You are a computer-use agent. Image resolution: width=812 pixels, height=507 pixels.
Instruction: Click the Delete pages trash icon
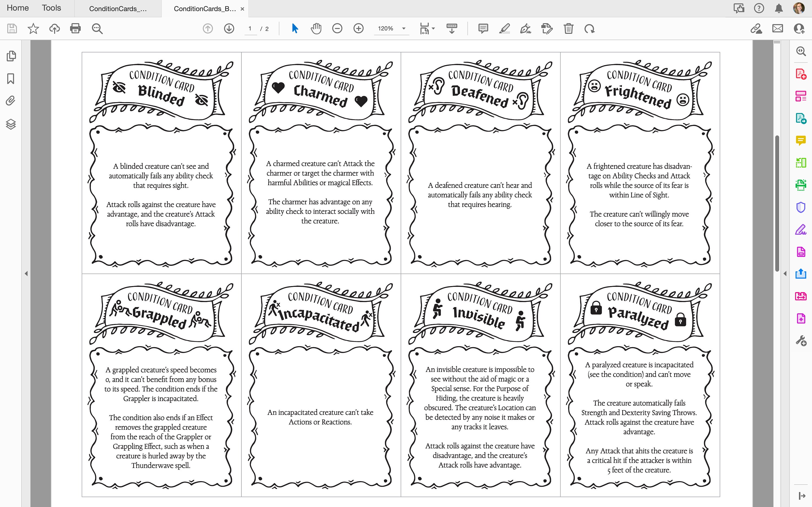click(x=568, y=28)
